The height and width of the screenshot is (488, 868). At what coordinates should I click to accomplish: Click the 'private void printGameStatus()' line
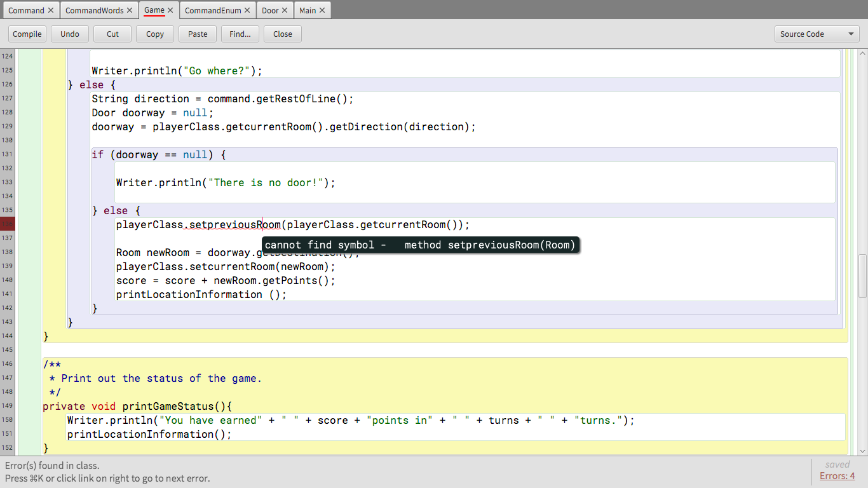click(x=138, y=406)
